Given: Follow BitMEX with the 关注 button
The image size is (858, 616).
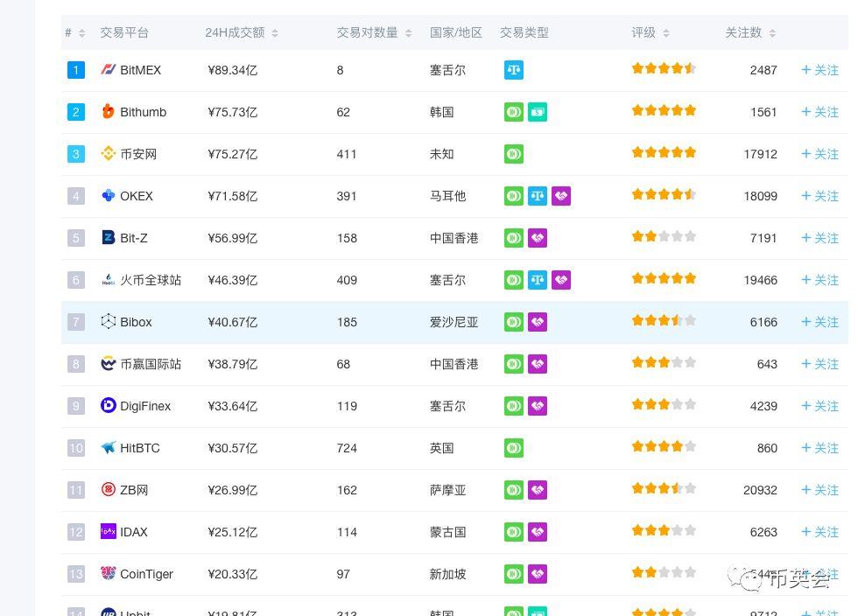Looking at the screenshot, I should coord(819,70).
